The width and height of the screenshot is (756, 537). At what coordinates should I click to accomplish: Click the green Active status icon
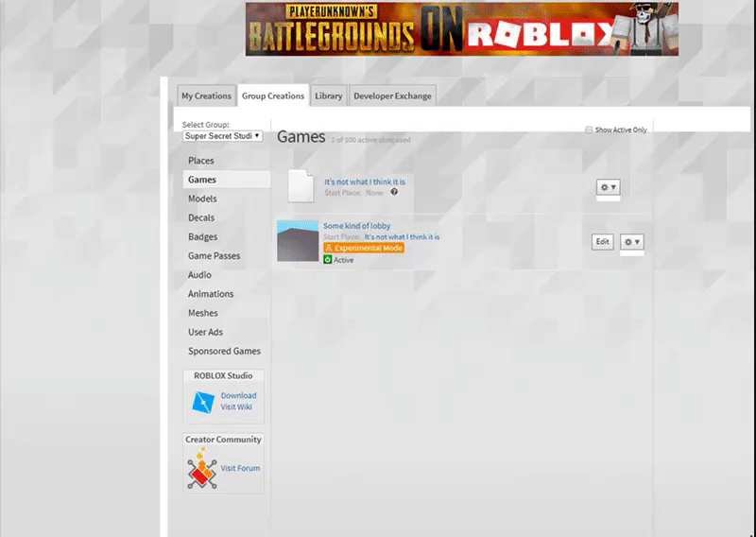pyautogui.click(x=328, y=260)
